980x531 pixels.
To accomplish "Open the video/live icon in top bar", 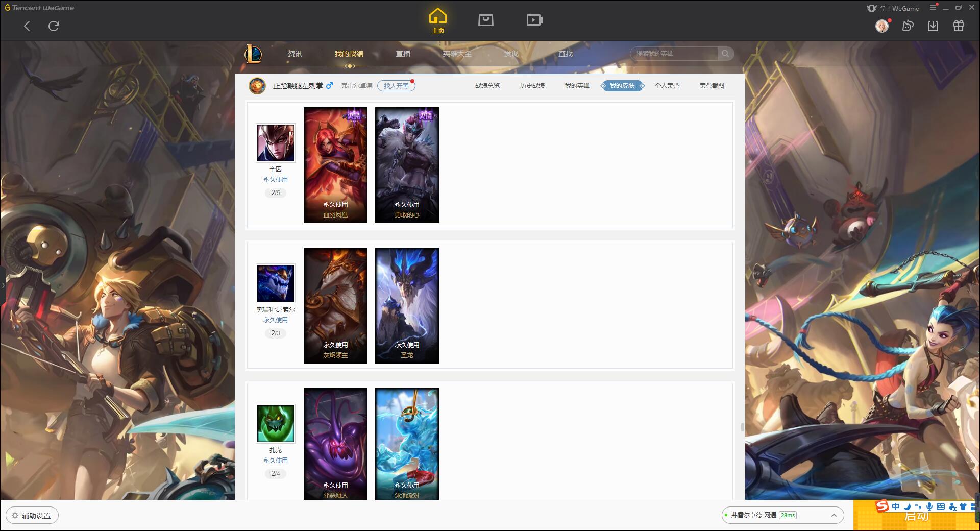I will point(534,20).
